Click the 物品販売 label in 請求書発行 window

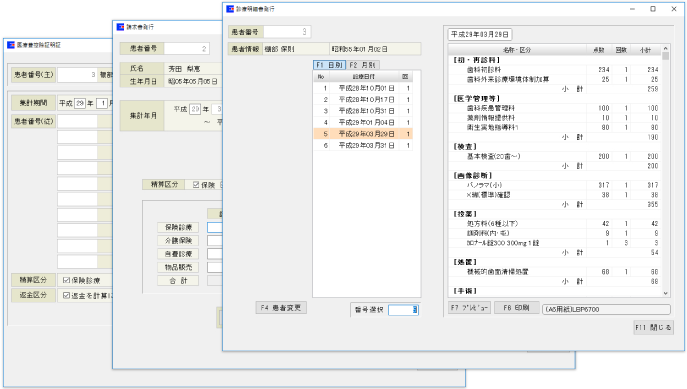point(178,267)
